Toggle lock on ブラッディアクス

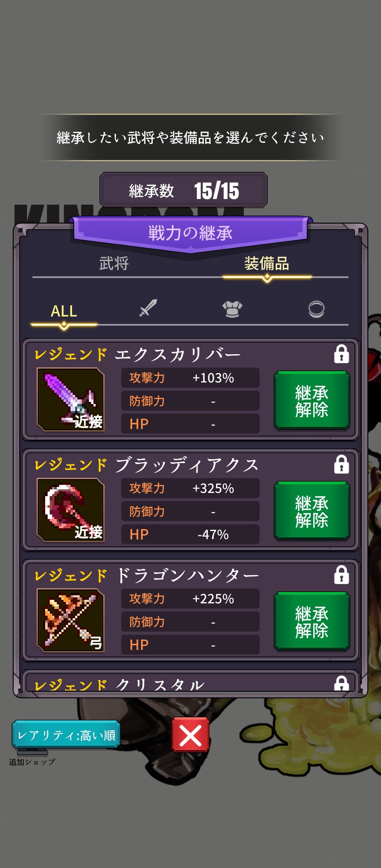click(341, 464)
